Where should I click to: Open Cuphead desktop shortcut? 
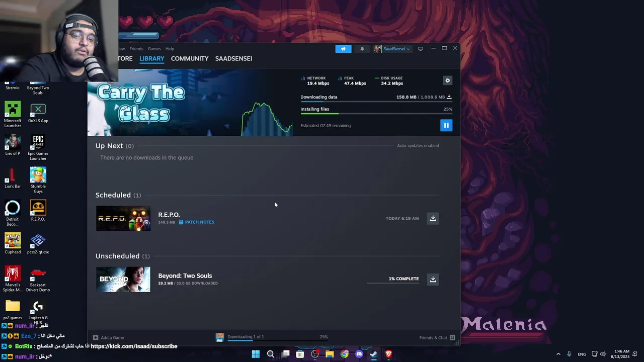tap(13, 243)
